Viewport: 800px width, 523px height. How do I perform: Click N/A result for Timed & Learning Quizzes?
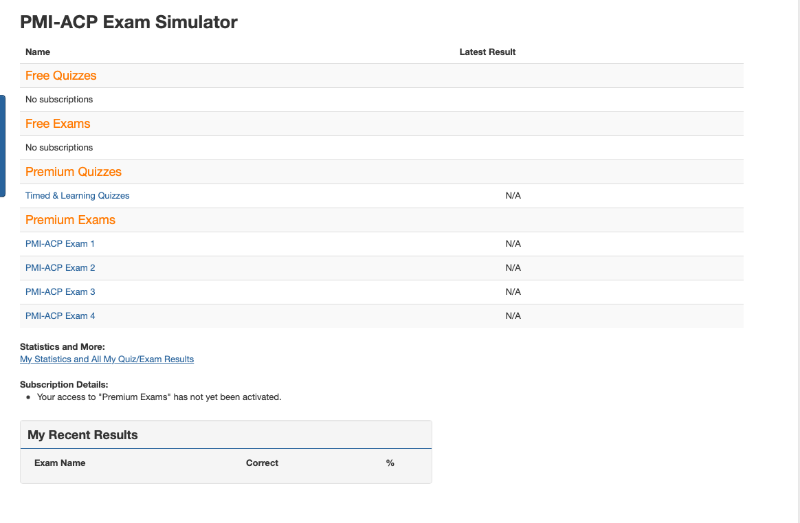pyautogui.click(x=513, y=195)
